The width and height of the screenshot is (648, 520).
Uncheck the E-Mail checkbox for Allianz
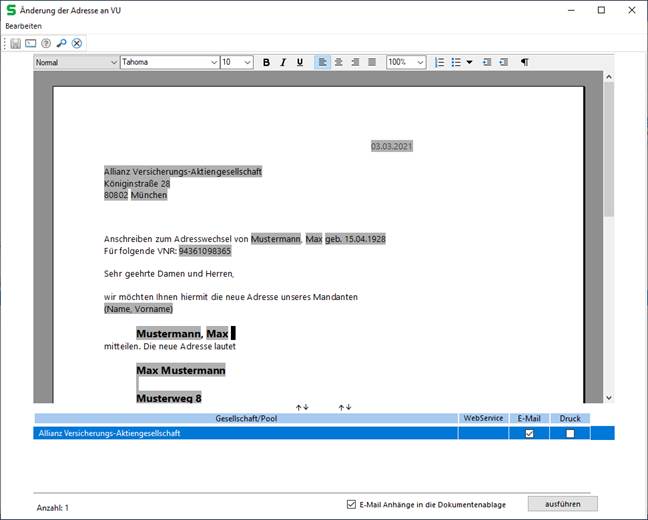pyautogui.click(x=529, y=433)
